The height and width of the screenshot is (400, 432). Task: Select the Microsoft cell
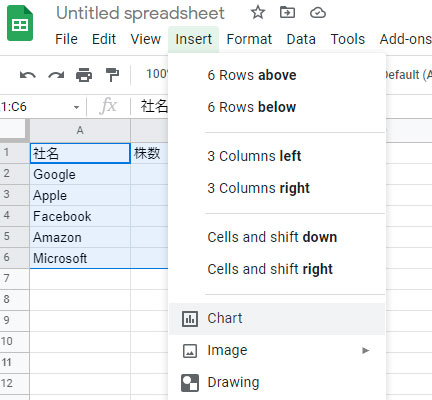80,258
